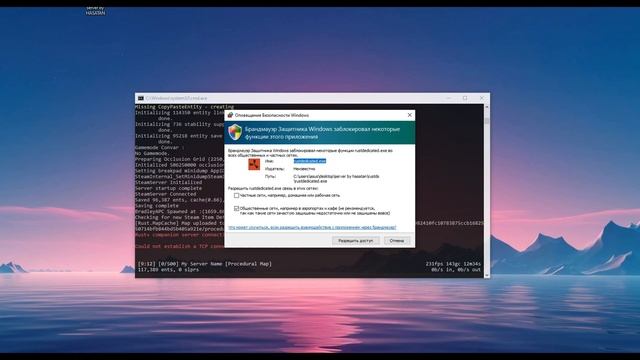
Task: Click the console scrollbar down arrow
Action: 487,276
